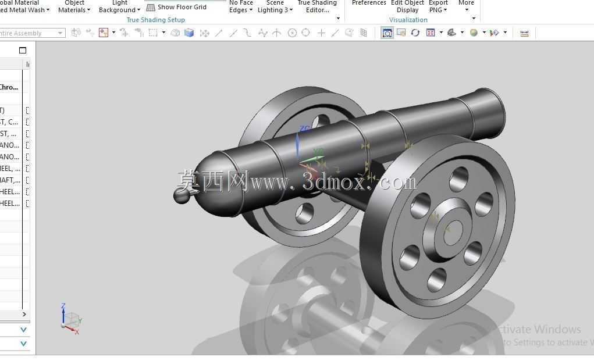Open the No Face Edges dropdown
Screen dimensions: 594x364
pyautogui.click(x=241, y=6)
